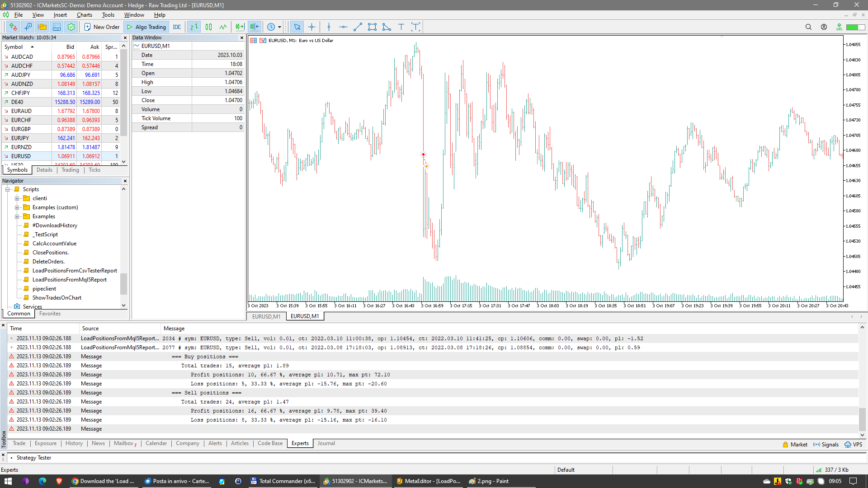The height and width of the screenshot is (488, 868).
Task: Switch to the Journal tab
Action: pyautogui.click(x=326, y=443)
